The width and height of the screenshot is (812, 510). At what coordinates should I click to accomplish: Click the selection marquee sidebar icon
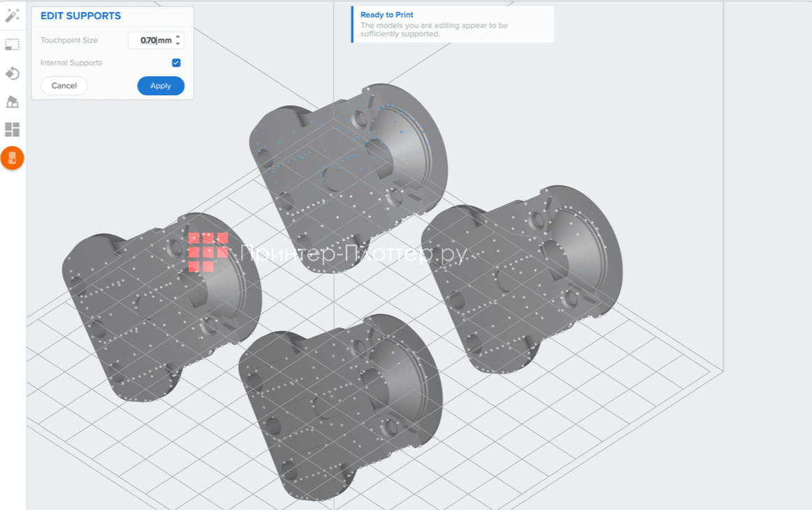click(12, 44)
